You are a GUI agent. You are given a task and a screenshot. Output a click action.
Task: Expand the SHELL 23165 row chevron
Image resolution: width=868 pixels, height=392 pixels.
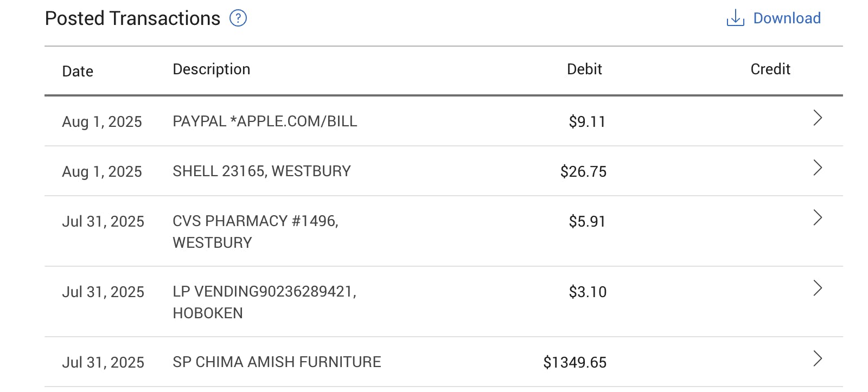coord(818,168)
